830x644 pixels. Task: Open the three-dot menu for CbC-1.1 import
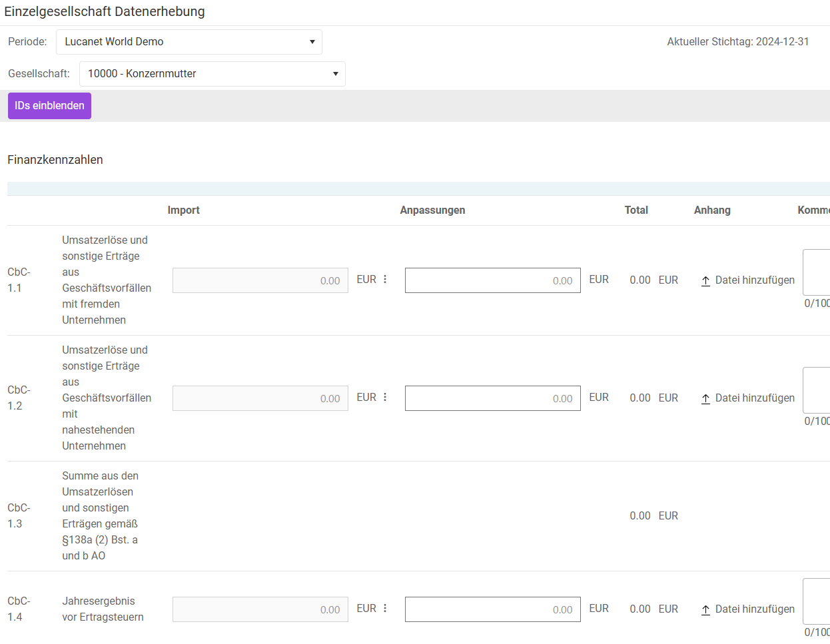[x=385, y=280]
